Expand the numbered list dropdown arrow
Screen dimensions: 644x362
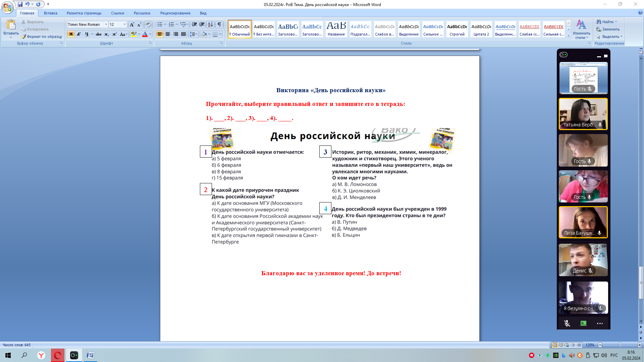click(x=177, y=24)
